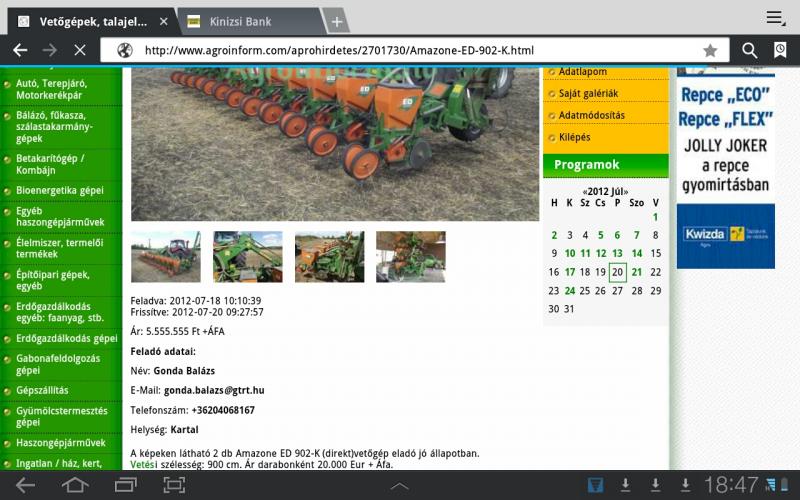Open Gyümölcstermesztés gépei category
Viewport: 800px width, 500px height.
(61, 416)
